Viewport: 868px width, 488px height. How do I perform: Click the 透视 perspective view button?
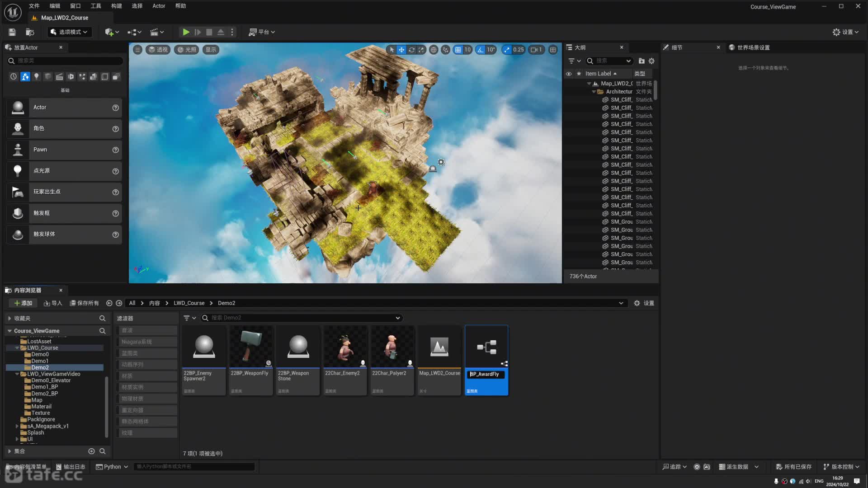coord(158,50)
